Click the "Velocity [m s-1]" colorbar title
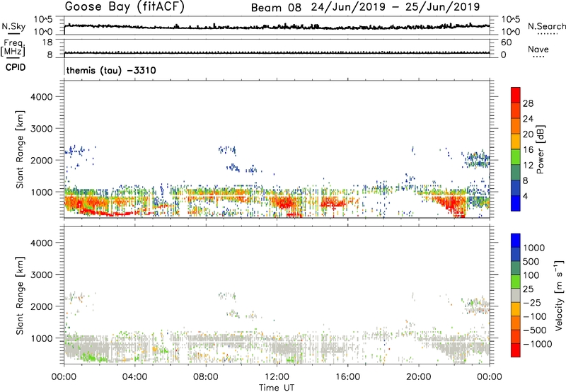The height and width of the screenshot is (392, 566). [559, 295]
